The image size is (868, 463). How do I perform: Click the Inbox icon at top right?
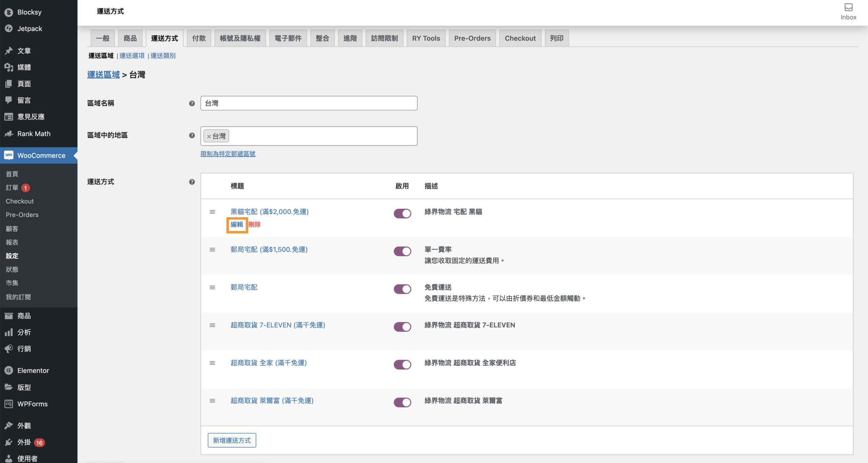click(x=848, y=8)
